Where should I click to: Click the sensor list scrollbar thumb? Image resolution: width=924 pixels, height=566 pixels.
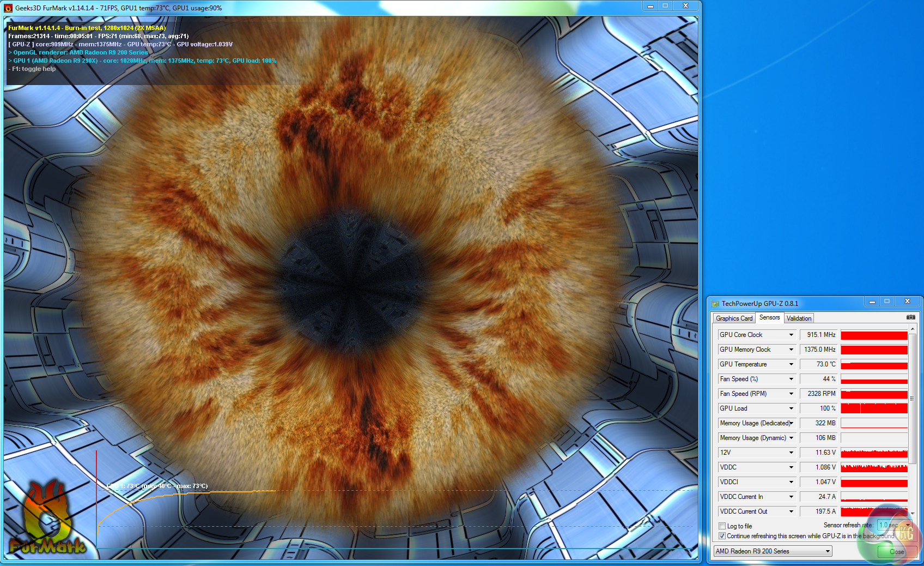click(x=912, y=399)
